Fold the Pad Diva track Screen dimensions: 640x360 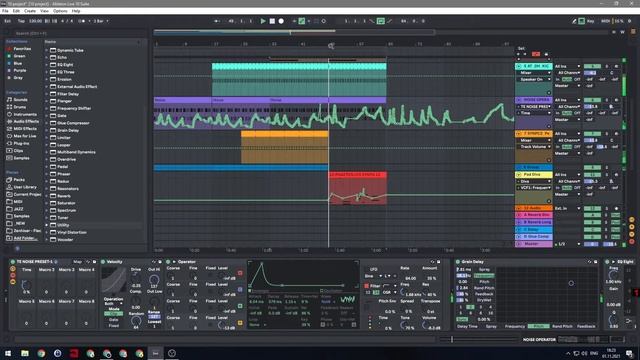click(x=519, y=174)
